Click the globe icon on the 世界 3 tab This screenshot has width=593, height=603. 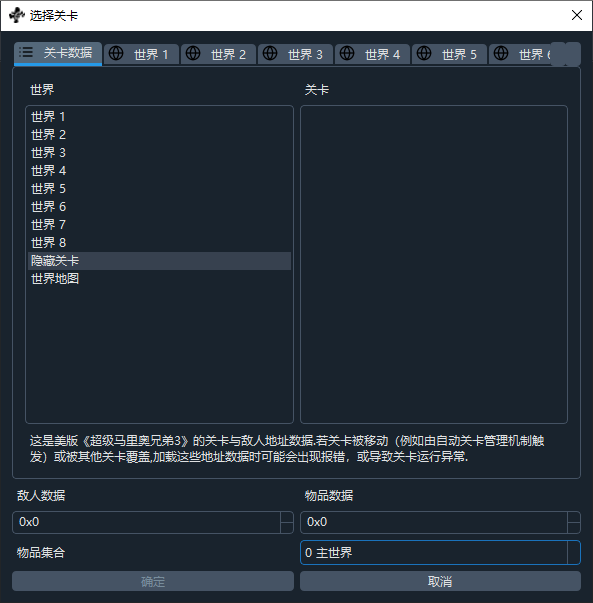pyautogui.click(x=270, y=53)
